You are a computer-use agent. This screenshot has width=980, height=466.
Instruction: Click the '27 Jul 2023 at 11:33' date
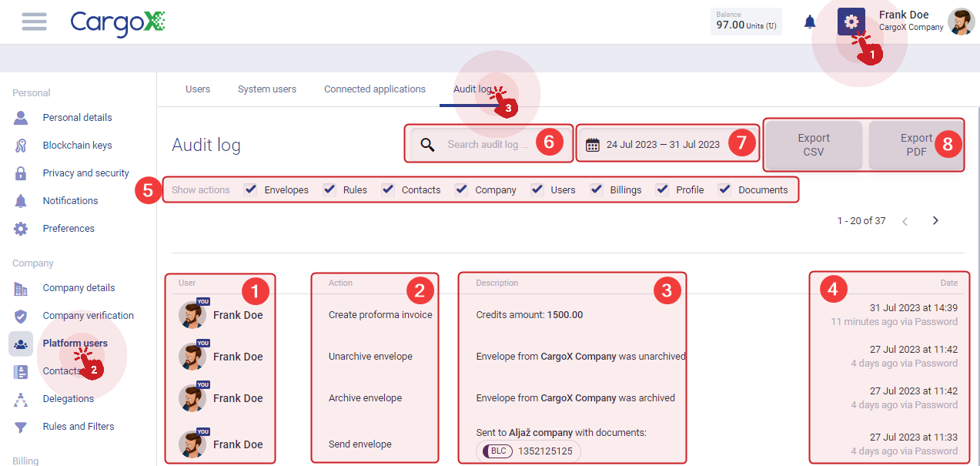(x=914, y=438)
